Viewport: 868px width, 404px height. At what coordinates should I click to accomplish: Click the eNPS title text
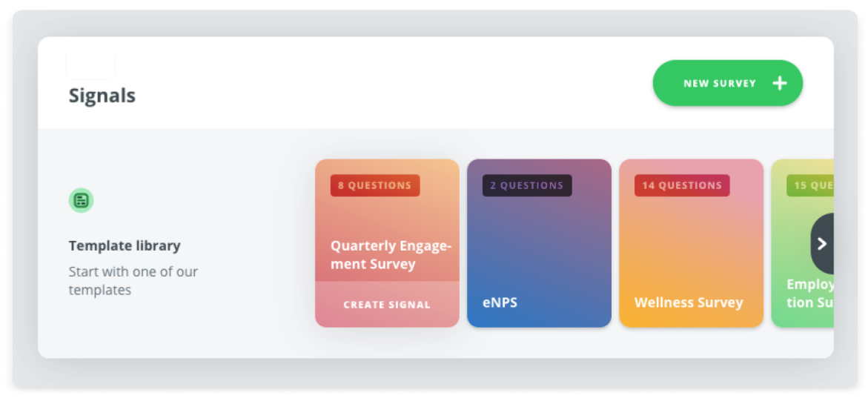[500, 302]
